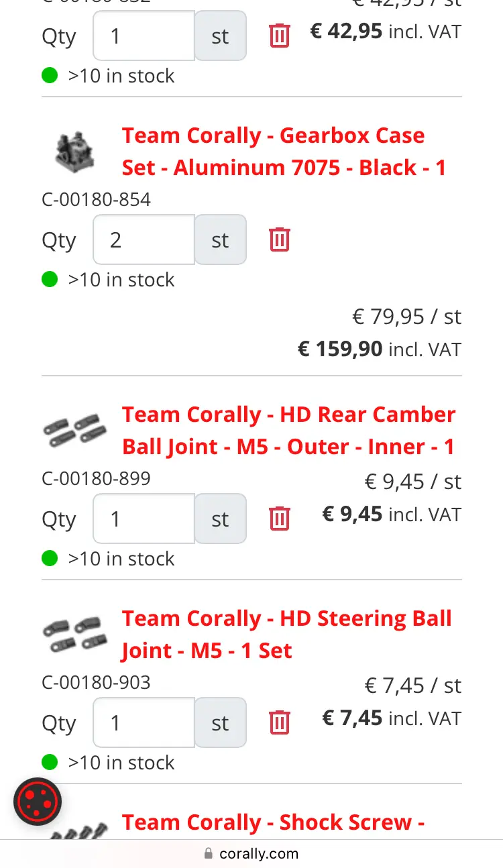Delete the top item priced € 42,95
The width and height of the screenshot is (503, 868).
[x=280, y=36]
